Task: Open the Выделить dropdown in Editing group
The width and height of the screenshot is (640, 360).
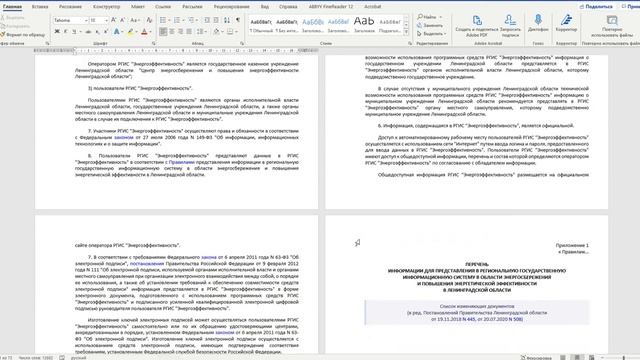Action: click(431, 34)
